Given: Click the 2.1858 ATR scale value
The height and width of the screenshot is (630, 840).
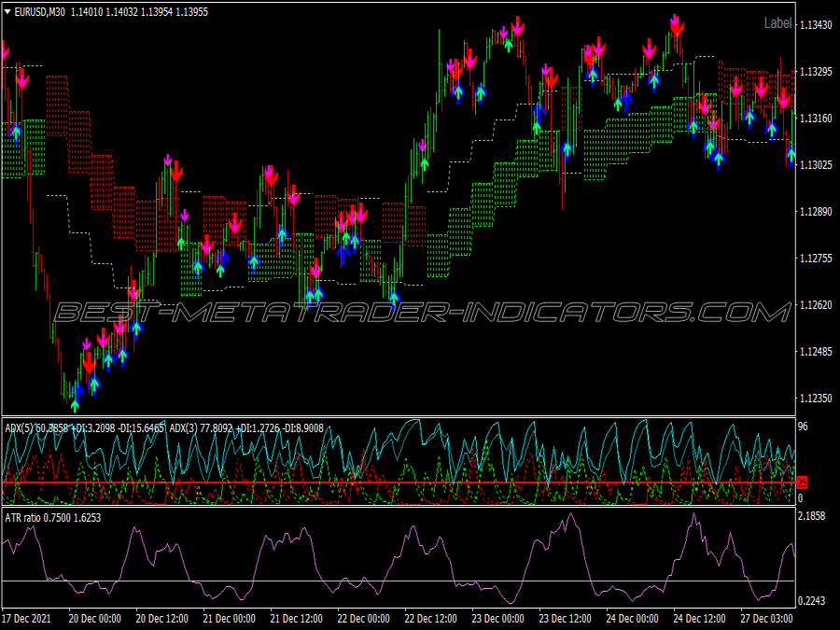Looking at the screenshot, I should tap(811, 516).
